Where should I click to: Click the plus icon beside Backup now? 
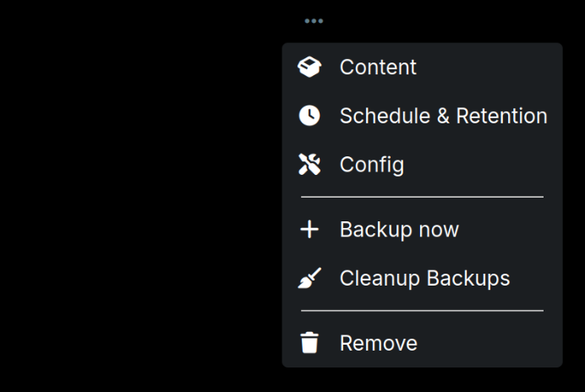310,230
